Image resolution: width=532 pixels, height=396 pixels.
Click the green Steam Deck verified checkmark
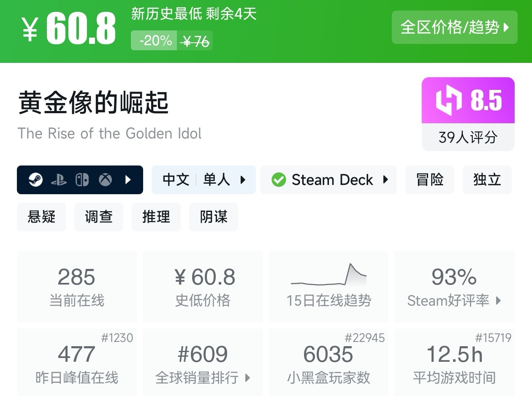(279, 180)
